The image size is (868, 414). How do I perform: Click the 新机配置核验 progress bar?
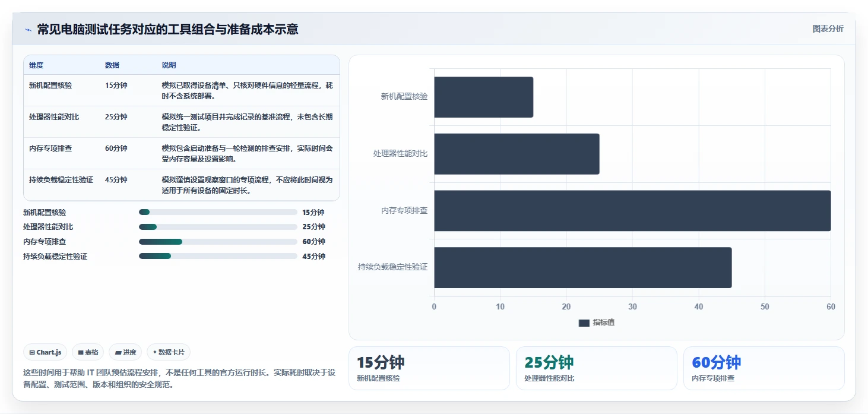(x=218, y=212)
